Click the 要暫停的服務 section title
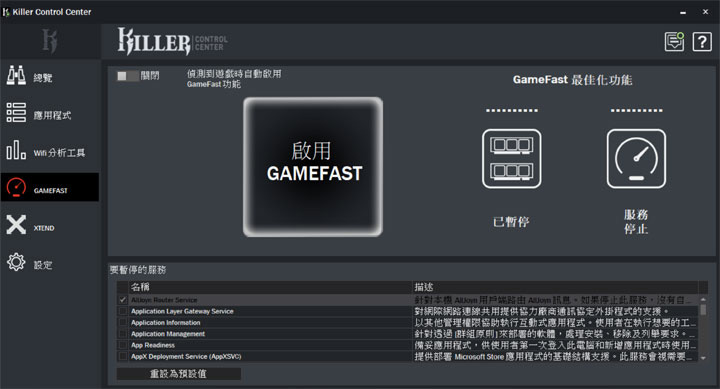 tap(138, 270)
